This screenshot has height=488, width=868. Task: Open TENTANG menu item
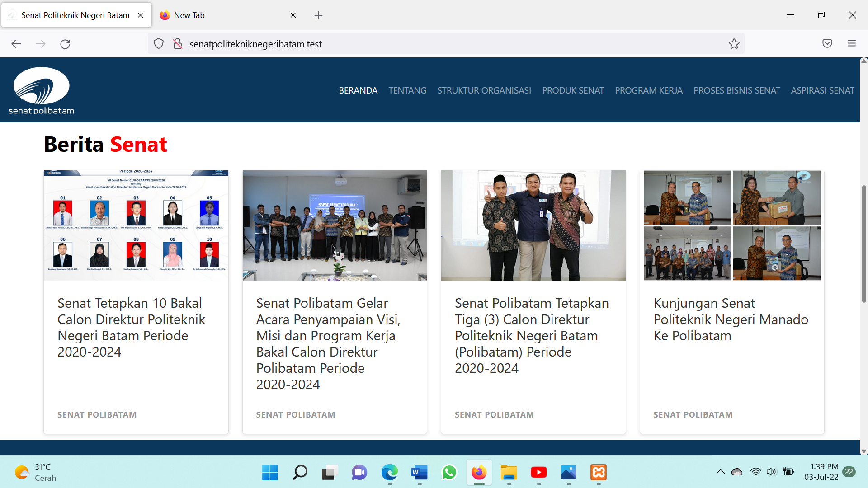[x=407, y=90]
